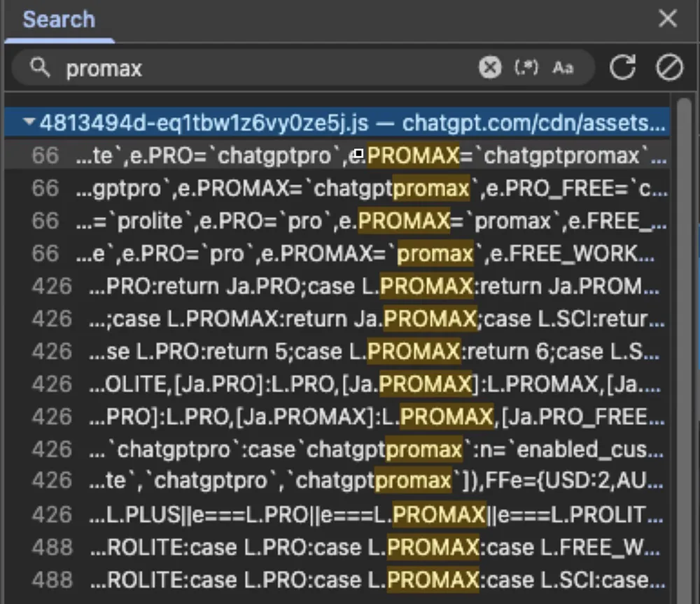Viewport: 700px width, 604px height.
Task: Open line 66 result starting =`prolite`
Action: [x=337, y=221]
